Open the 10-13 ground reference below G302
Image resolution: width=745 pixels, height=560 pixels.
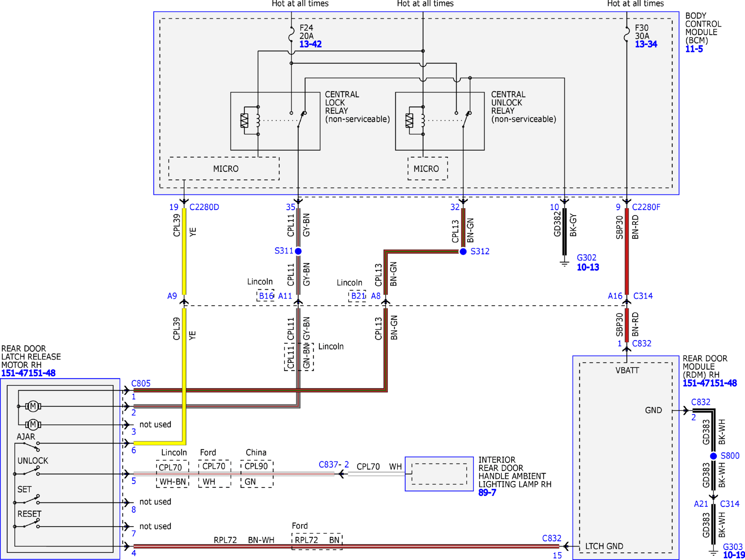pos(588,267)
